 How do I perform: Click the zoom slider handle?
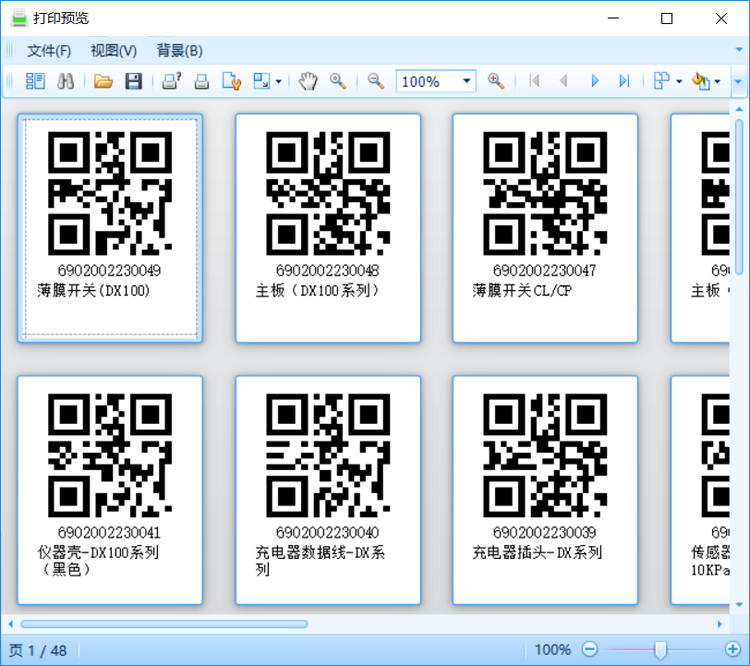[661, 650]
